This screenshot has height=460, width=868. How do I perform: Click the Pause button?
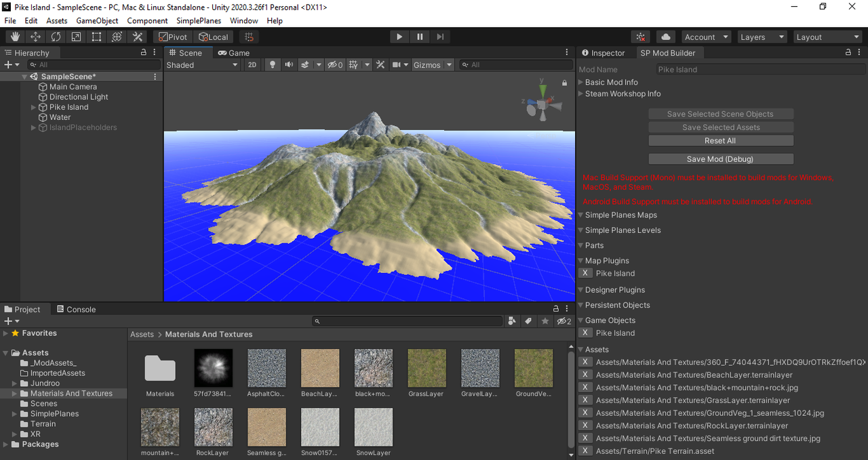(420, 37)
